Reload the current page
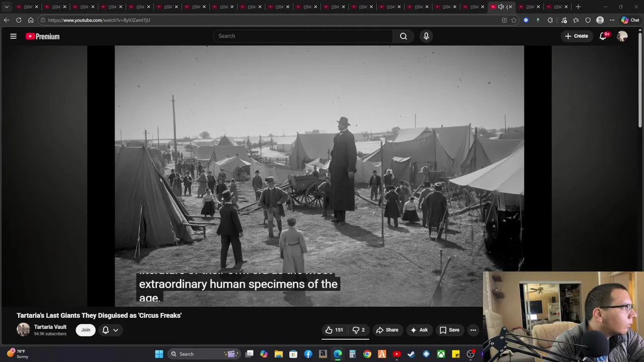 pyautogui.click(x=19, y=20)
